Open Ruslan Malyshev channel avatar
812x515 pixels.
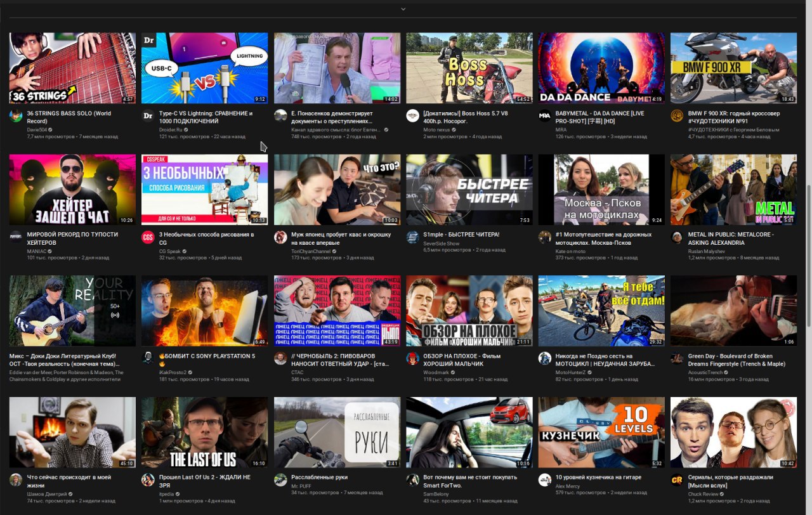click(677, 237)
